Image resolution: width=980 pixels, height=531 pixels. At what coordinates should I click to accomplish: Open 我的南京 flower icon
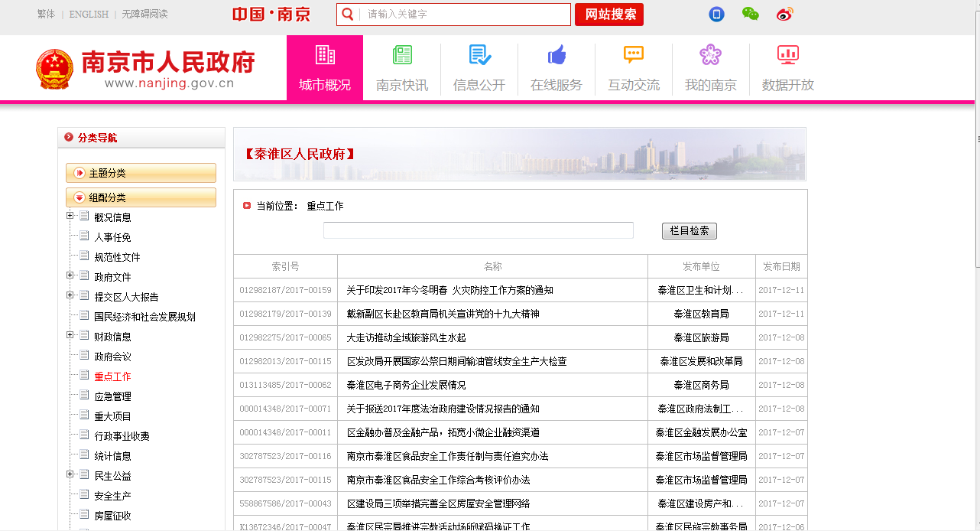710,55
